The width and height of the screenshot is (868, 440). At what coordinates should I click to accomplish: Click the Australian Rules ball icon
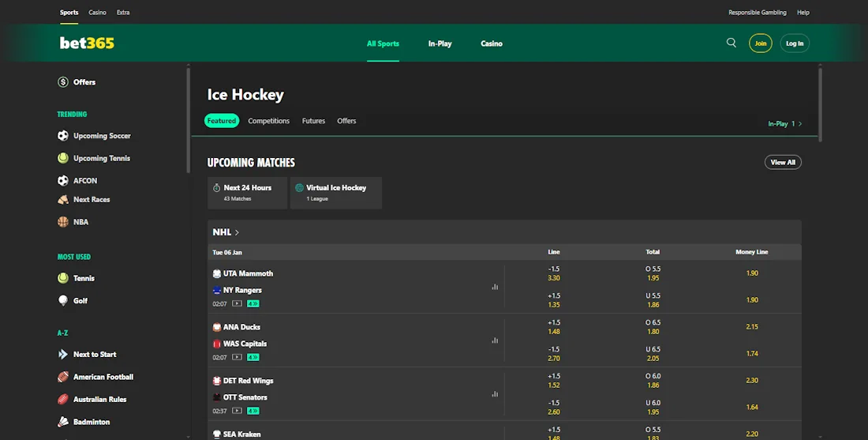(63, 399)
